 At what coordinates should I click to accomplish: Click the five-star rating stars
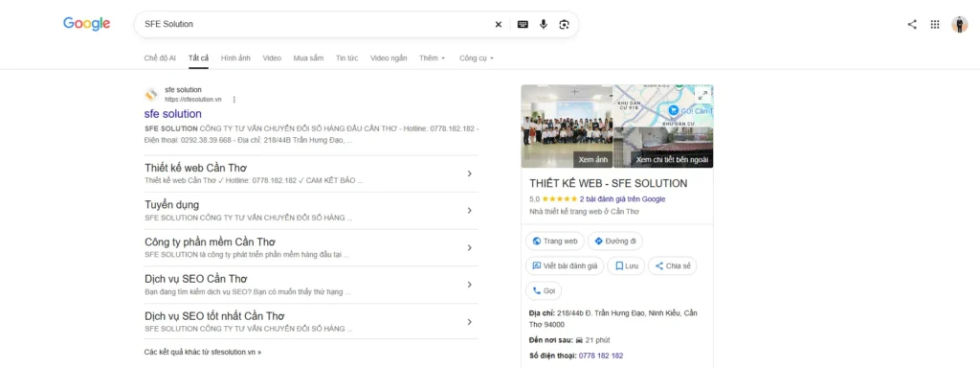pos(559,199)
